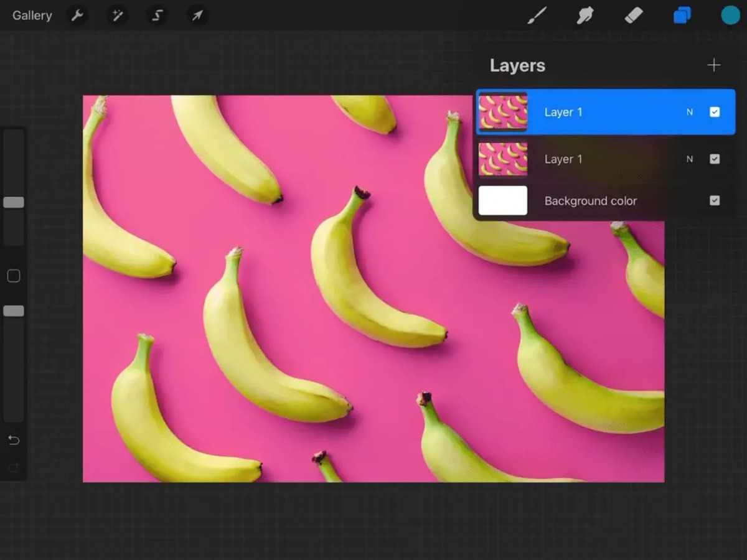Select the Adjustments magic wand tool

117,15
